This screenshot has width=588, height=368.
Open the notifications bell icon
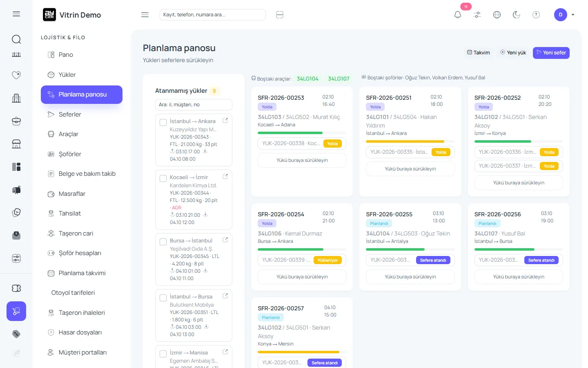click(x=458, y=15)
